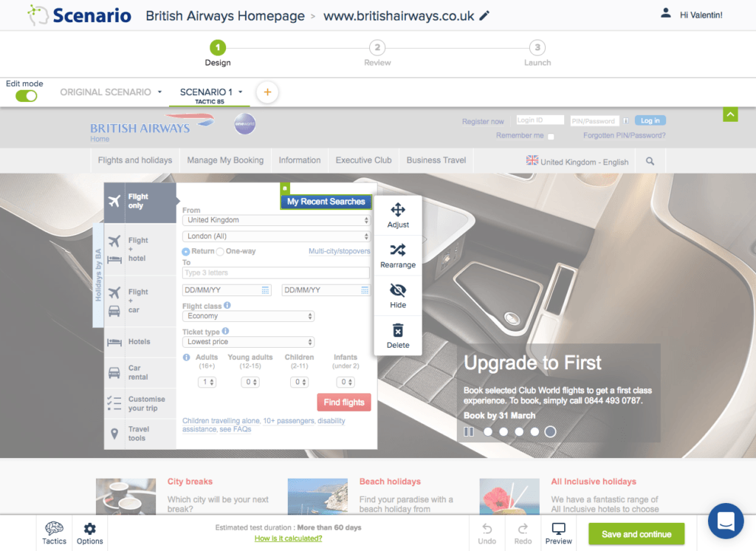Screen dimensions: 756x551
Task: Open the return date calendar picker
Action: [x=365, y=290]
